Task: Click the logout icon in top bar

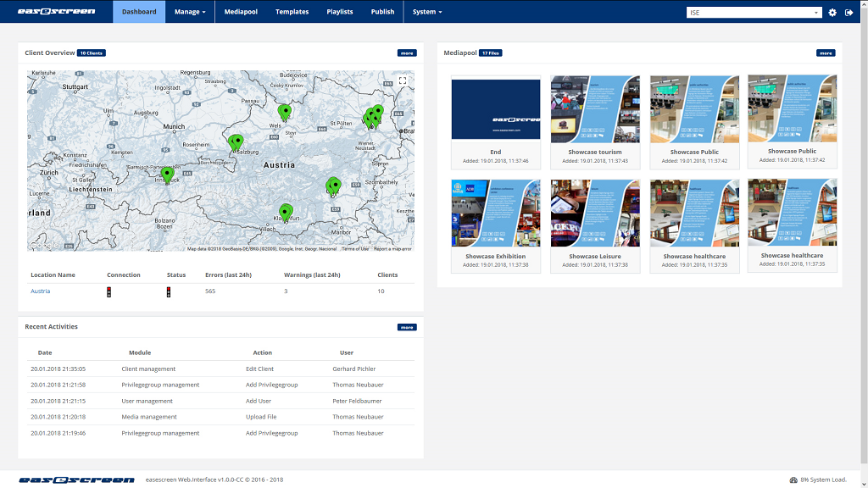Action: (849, 13)
